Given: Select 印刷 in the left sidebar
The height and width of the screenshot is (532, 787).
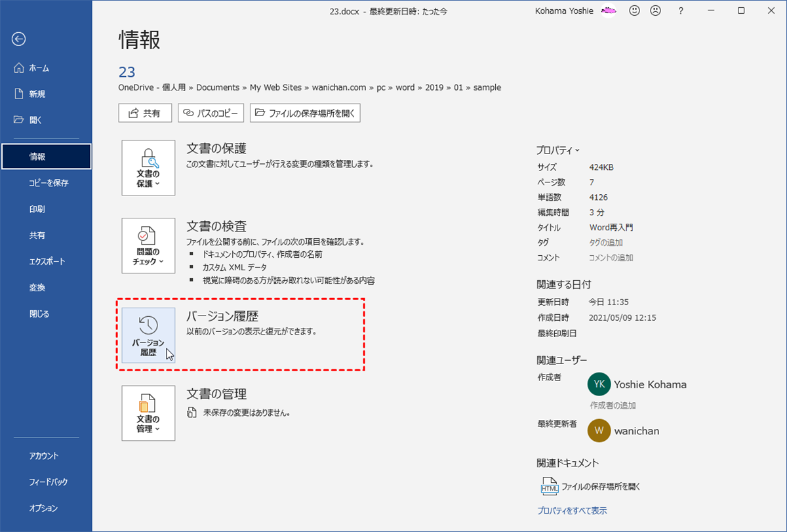Looking at the screenshot, I should [37, 209].
